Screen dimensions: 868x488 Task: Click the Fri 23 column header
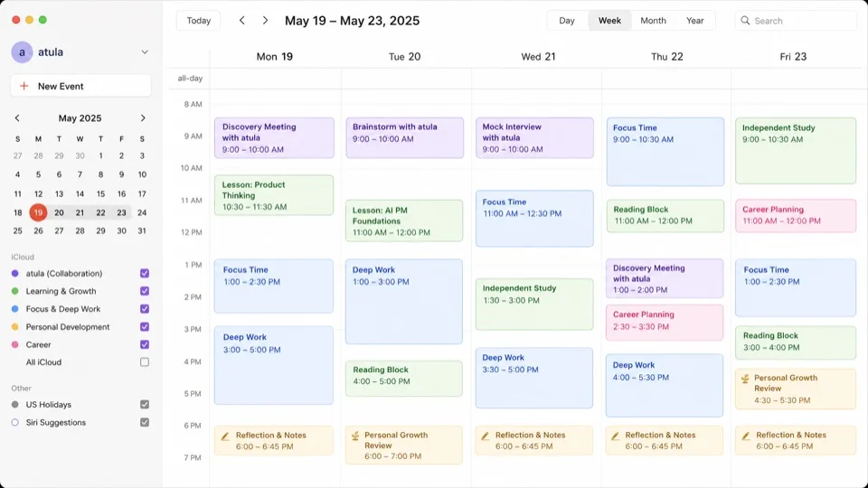[793, 56]
